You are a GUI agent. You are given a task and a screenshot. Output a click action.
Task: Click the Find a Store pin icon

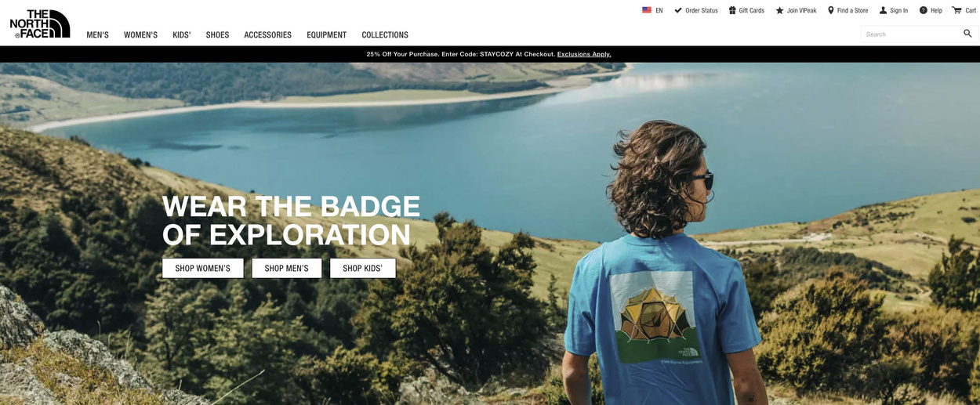pos(831,10)
